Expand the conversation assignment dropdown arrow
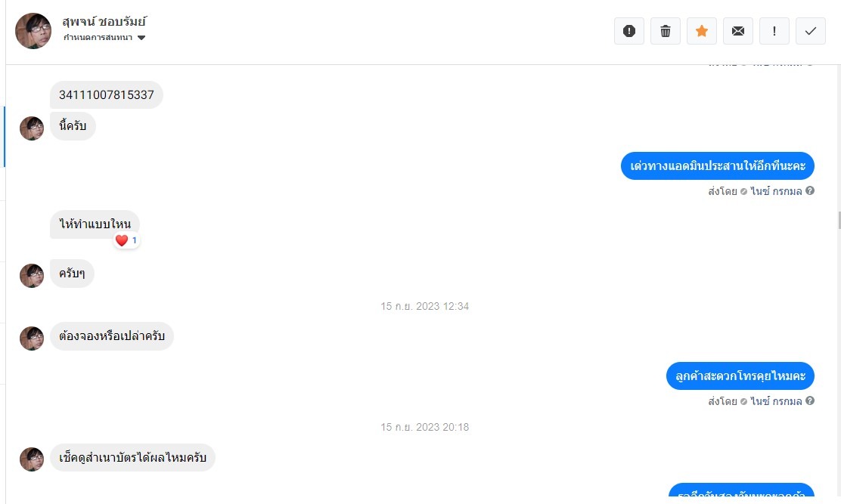The height and width of the screenshot is (504, 841). (x=141, y=38)
